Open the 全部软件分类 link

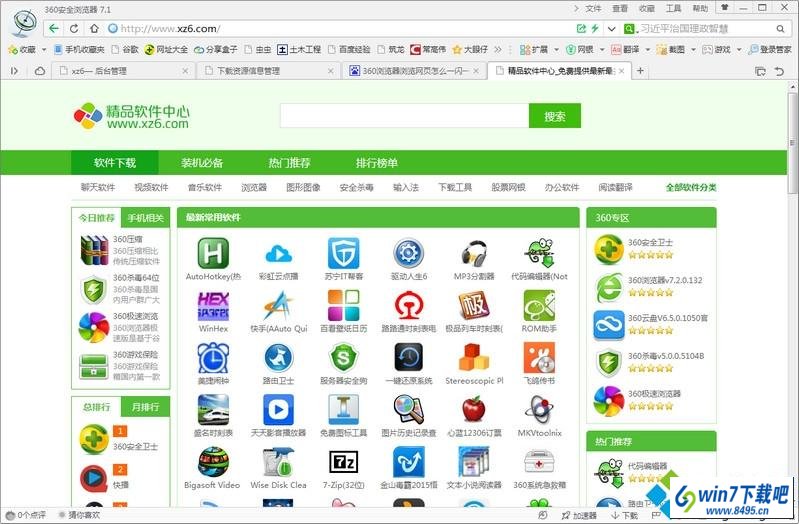[x=691, y=187]
